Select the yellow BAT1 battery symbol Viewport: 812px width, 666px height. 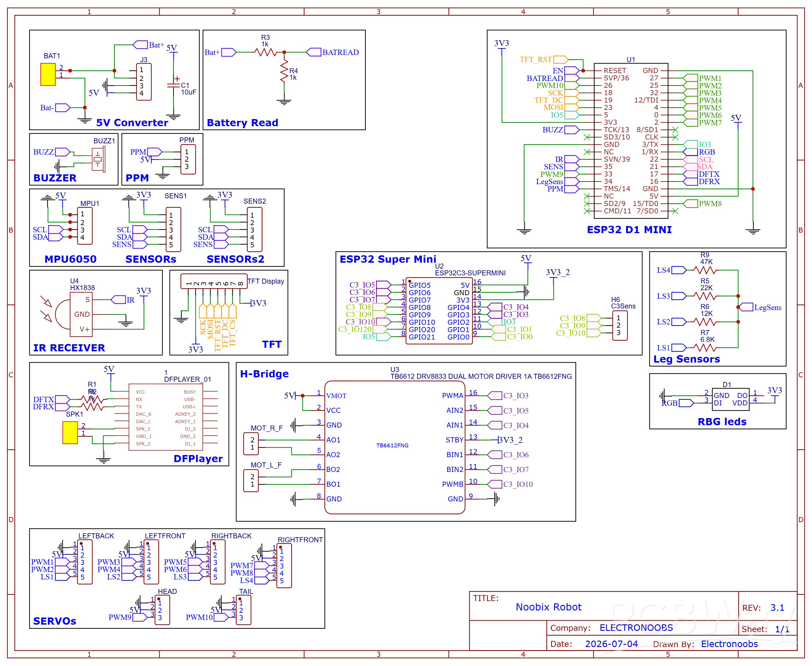48,74
